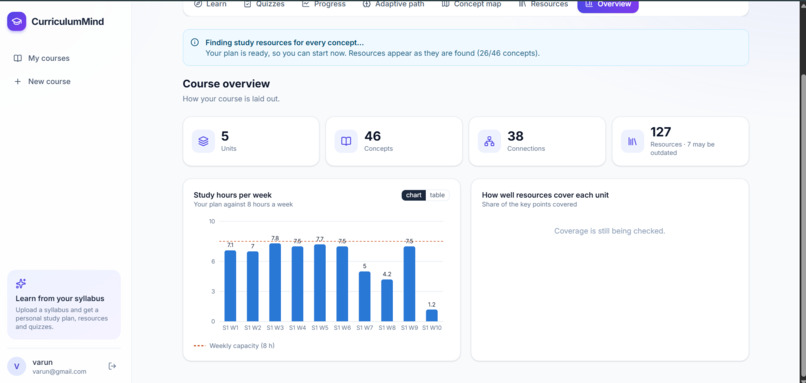Open the Learn tab
This screenshot has height=383, width=806.
pos(210,4)
